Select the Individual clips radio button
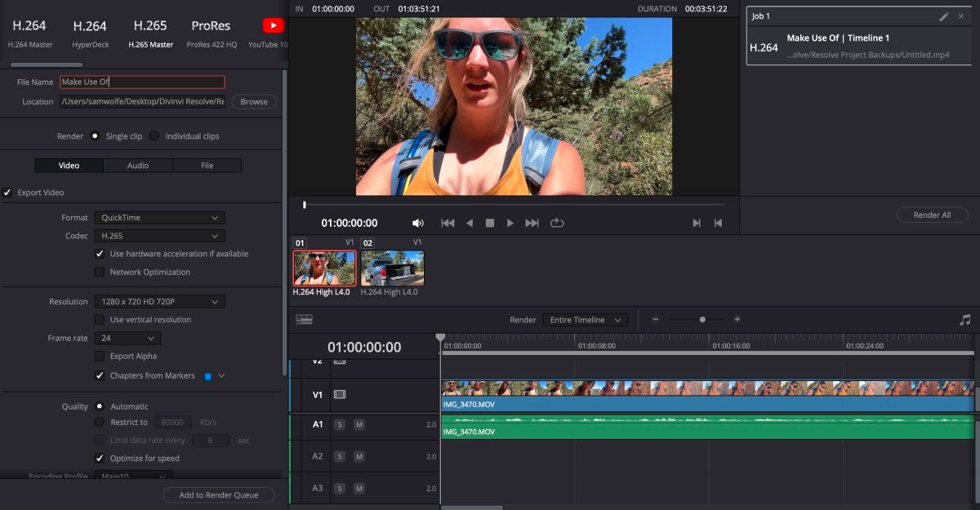980x510 pixels. [x=154, y=135]
